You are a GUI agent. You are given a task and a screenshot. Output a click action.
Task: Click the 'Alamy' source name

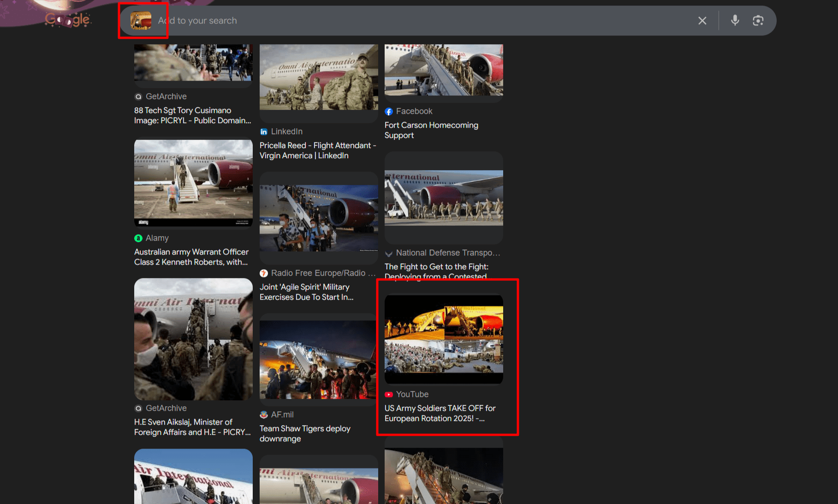coord(157,238)
